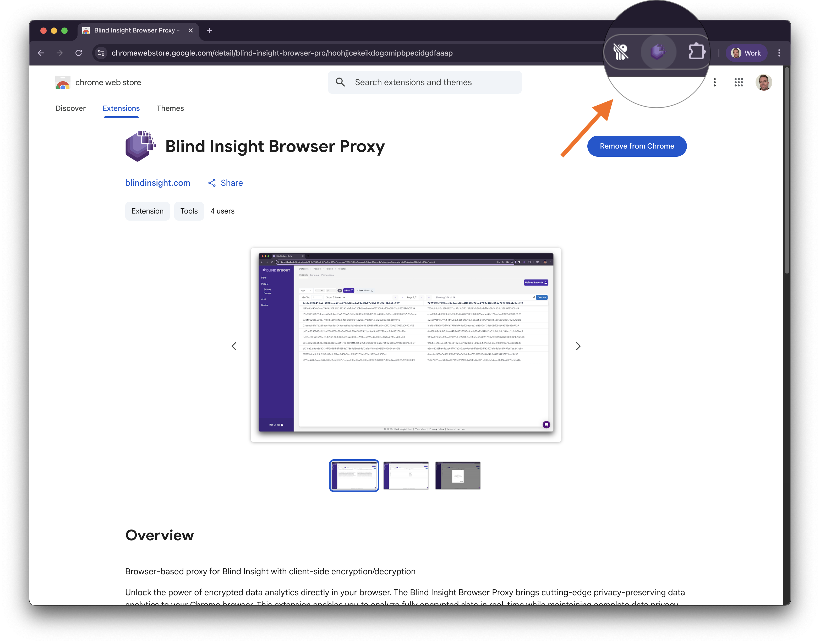
Task: Click the 4 users text
Action: coord(222,211)
